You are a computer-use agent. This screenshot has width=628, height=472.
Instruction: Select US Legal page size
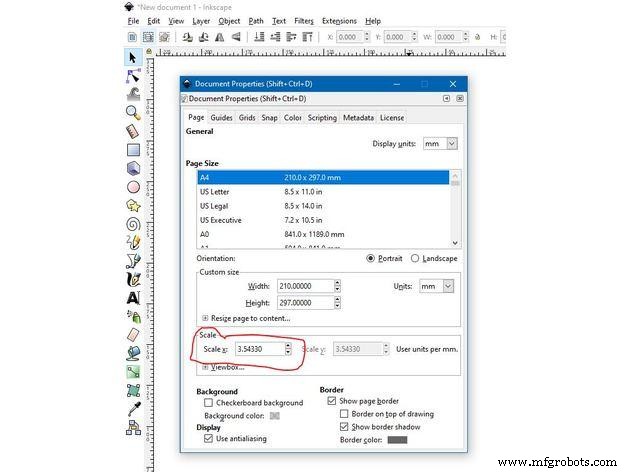pyautogui.click(x=214, y=206)
